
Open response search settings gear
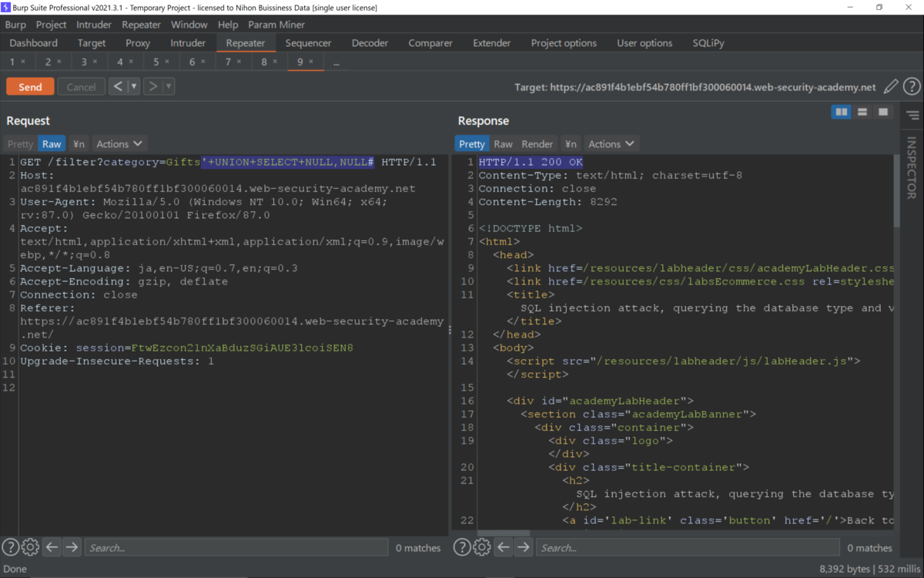(482, 547)
